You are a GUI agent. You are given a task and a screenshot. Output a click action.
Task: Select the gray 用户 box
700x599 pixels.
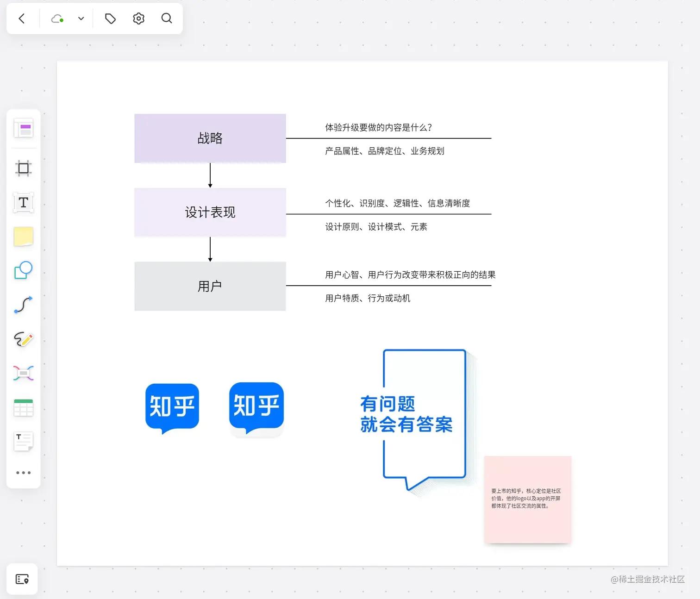coord(210,287)
